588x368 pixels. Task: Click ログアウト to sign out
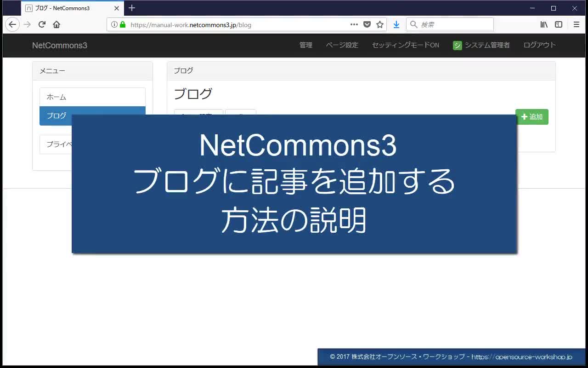(x=540, y=45)
